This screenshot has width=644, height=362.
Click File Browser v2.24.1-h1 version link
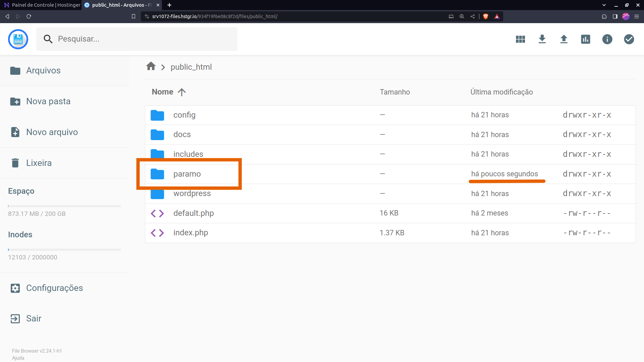37,351
